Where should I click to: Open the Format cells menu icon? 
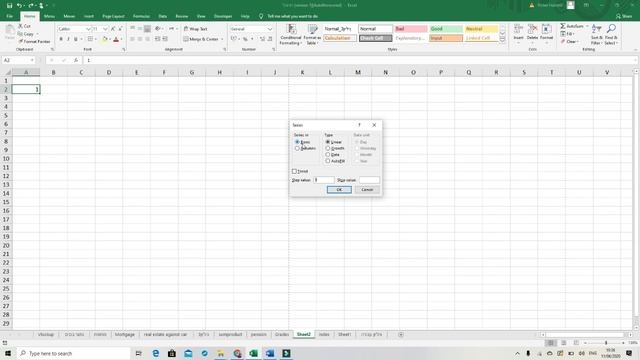coord(546,33)
